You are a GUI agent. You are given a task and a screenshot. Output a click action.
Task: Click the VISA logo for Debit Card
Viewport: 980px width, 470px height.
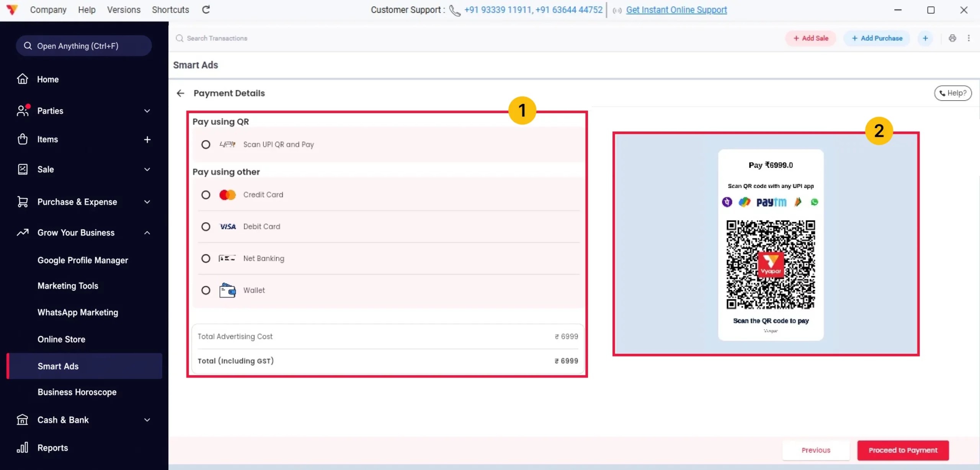[227, 227]
